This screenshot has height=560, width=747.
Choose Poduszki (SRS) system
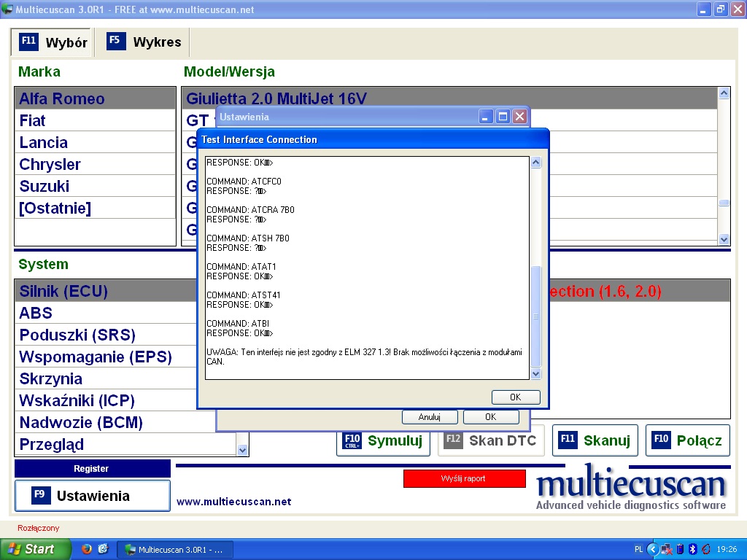coord(106,335)
